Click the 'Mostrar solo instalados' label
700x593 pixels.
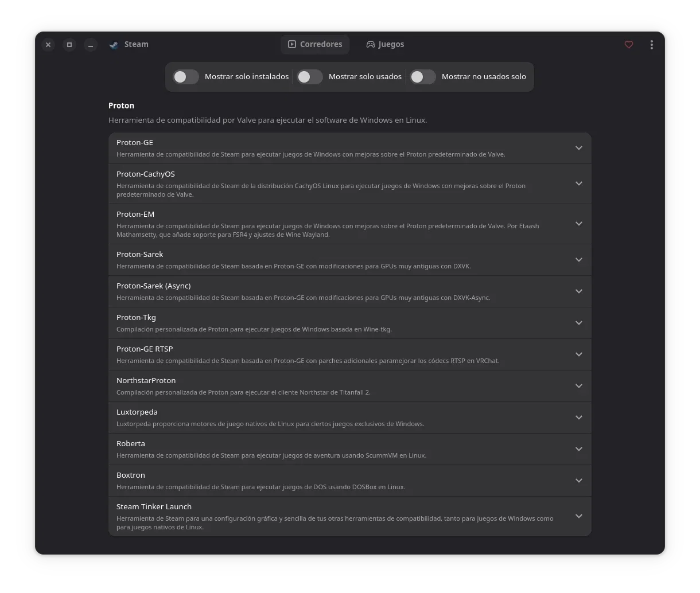pyautogui.click(x=247, y=77)
